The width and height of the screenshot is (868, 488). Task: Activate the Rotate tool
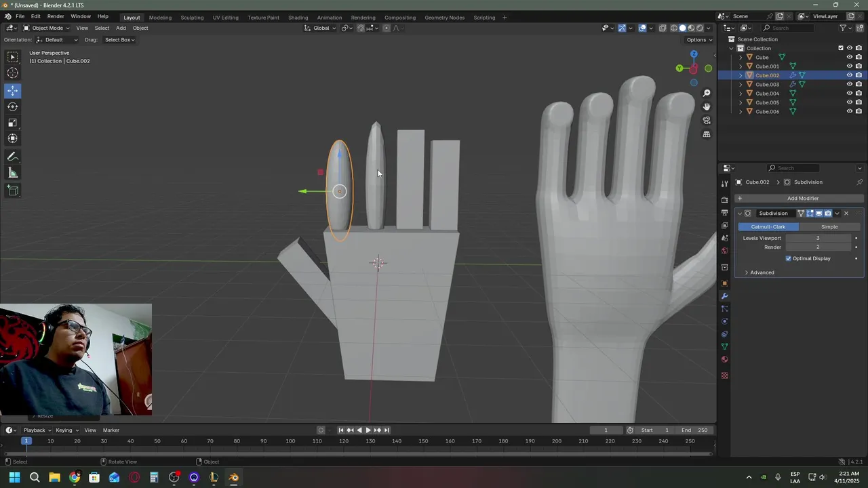13,106
